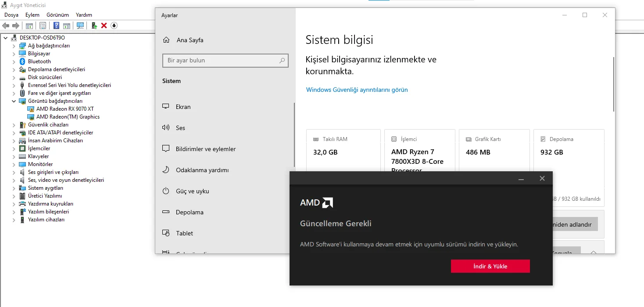Open the Yardım menu

(x=84, y=15)
